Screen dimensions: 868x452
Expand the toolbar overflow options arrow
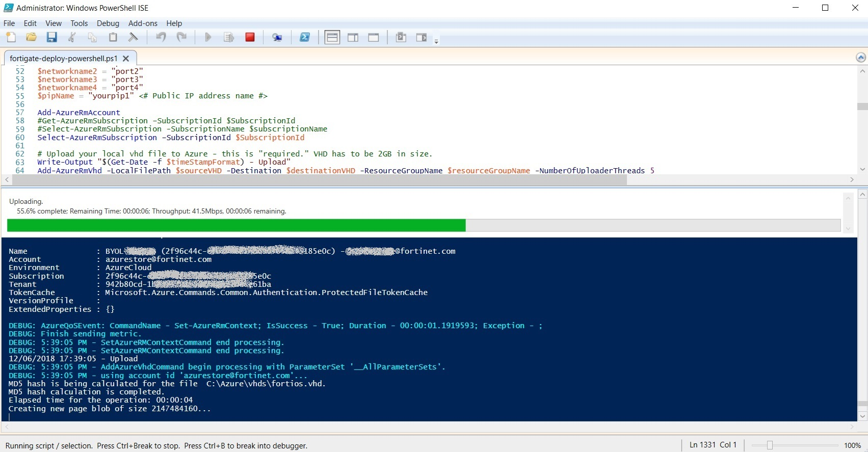(x=436, y=42)
